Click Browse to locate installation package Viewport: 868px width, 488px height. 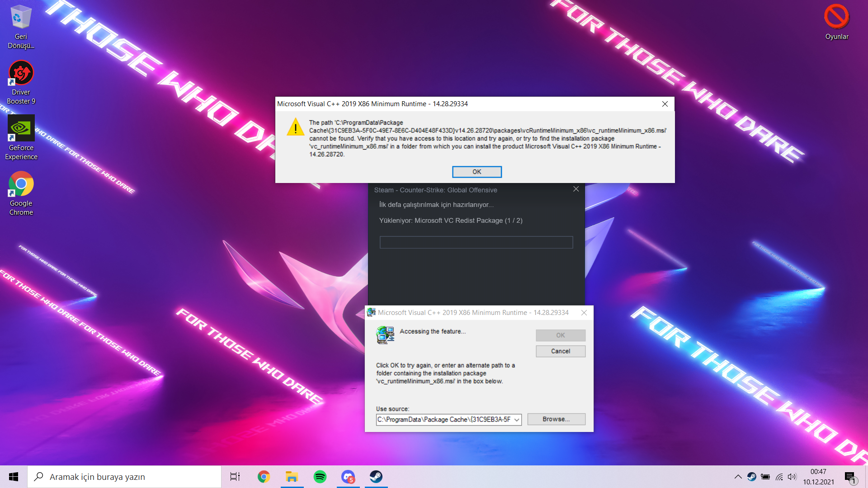point(556,419)
